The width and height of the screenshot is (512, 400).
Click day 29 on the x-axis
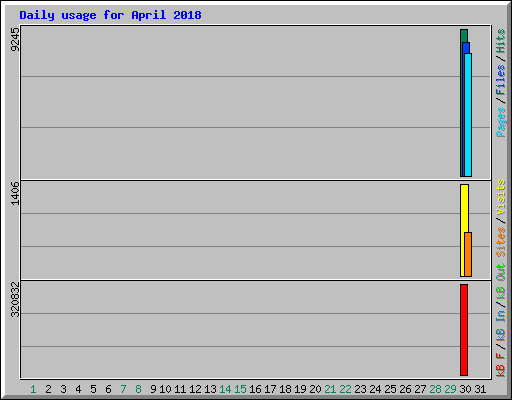click(x=450, y=389)
